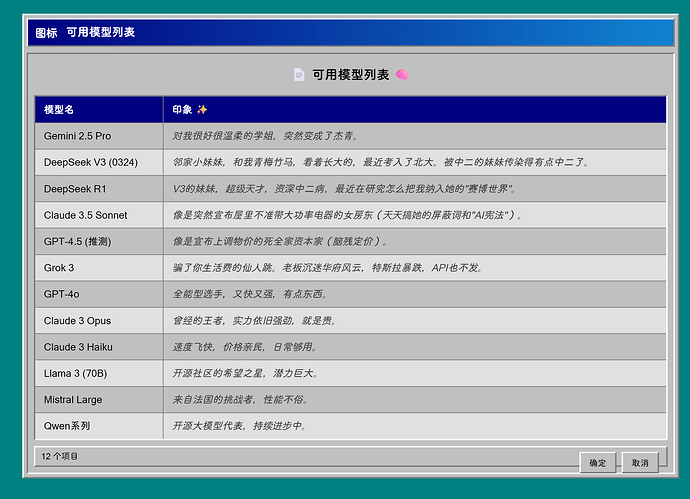690x499 pixels.
Task: Click the 取消 button
Action: [640, 462]
